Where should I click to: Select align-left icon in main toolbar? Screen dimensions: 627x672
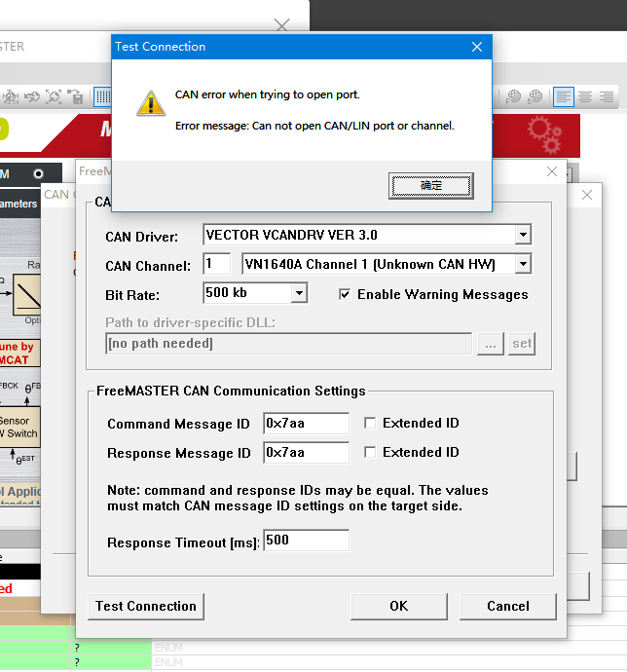coord(563,96)
